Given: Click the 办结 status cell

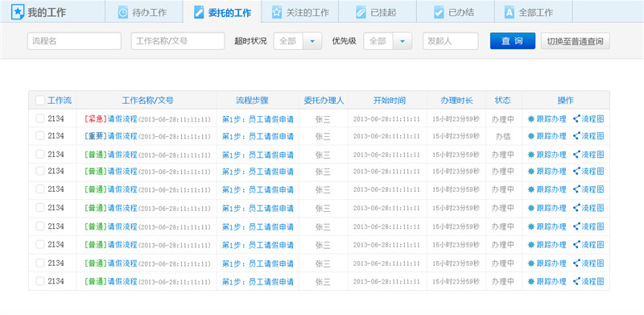Looking at the screenshot, I should click(503, 136).
